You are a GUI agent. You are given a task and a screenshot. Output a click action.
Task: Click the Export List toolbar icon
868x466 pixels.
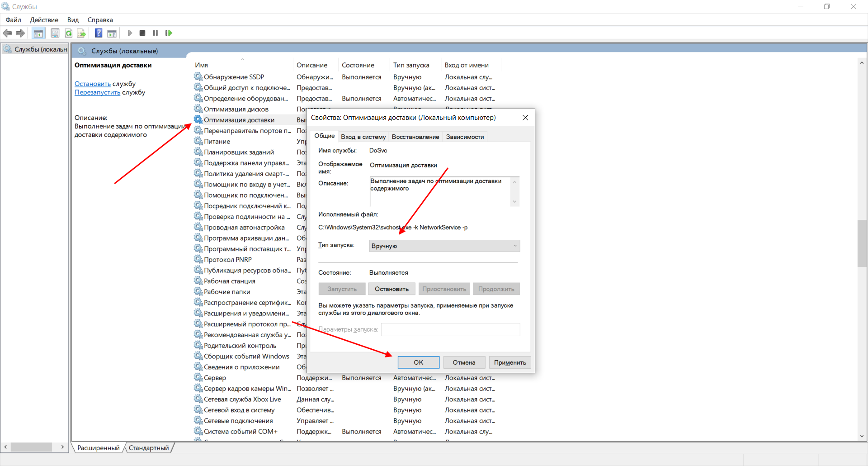coord(81,33)
